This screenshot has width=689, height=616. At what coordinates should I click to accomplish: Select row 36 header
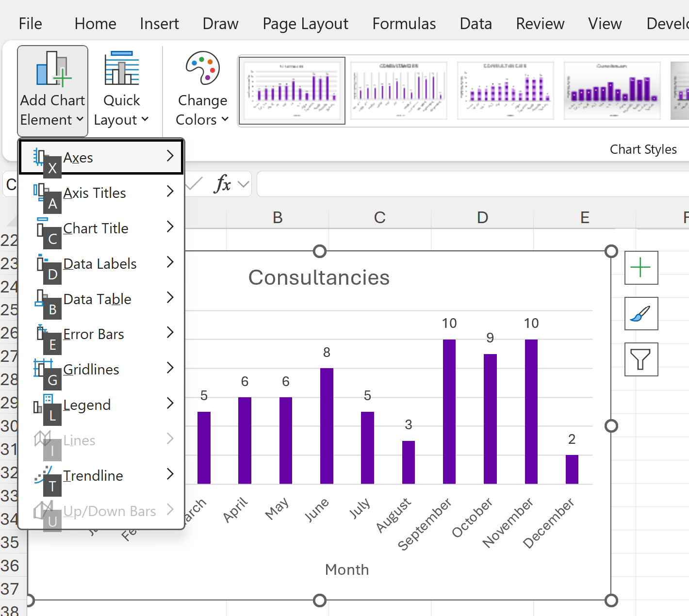(10, 566)
